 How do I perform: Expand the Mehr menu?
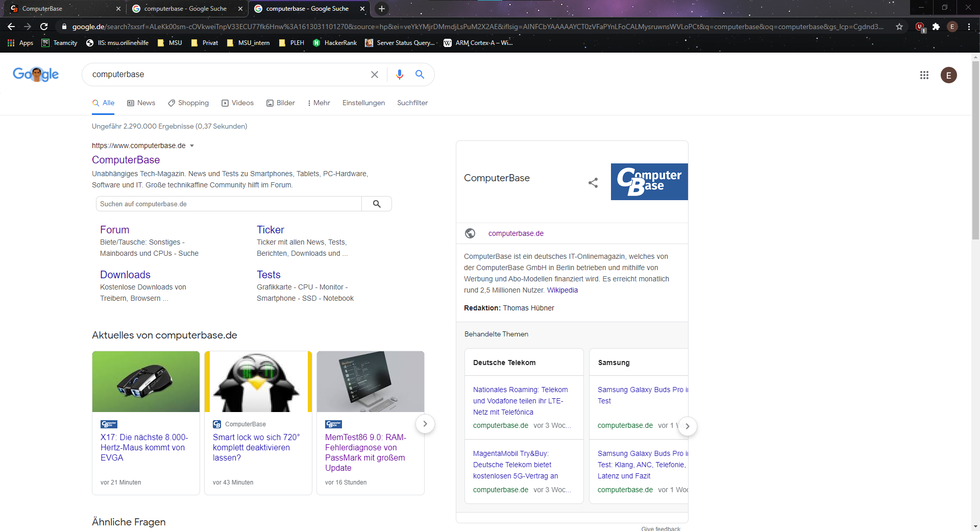pyautogui.click(x=319, y=103)
